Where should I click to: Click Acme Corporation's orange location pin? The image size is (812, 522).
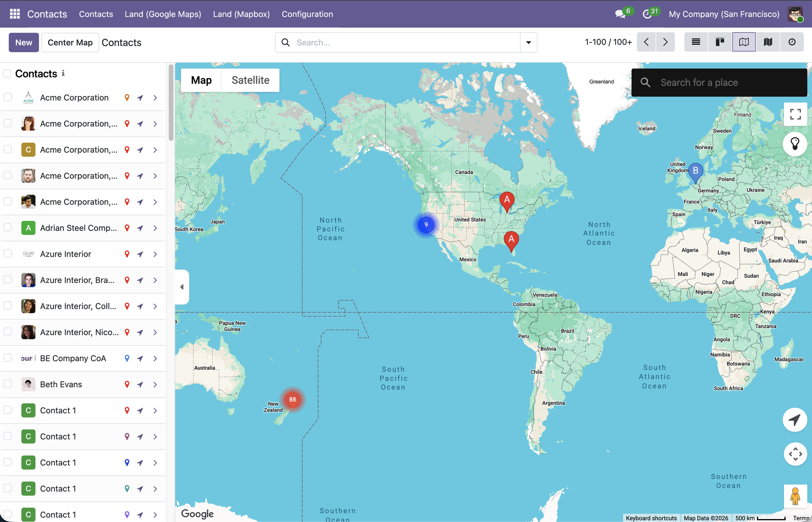(x=127, y=98)
